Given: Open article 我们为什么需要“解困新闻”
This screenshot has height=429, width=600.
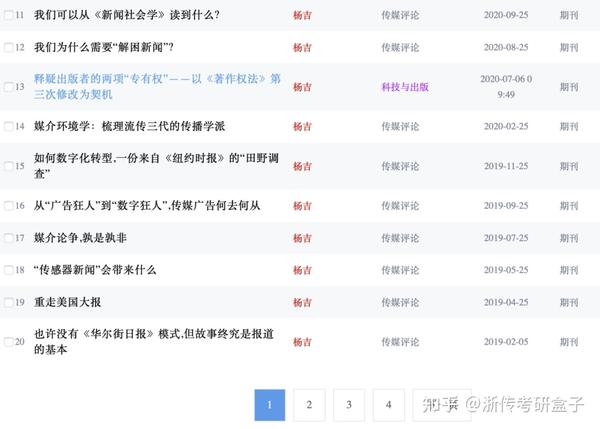Looking at the screenshot, I should tap(104, 47).
